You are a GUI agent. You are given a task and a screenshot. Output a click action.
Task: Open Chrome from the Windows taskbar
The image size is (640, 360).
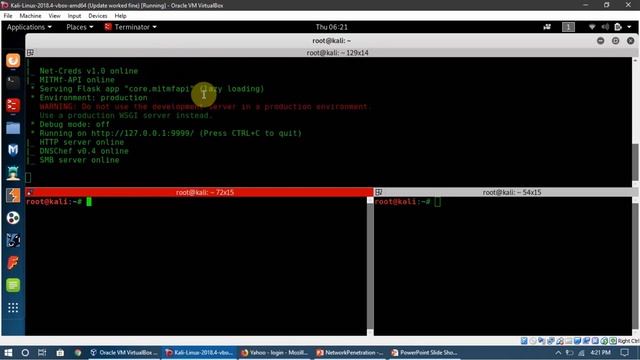pyautogui.click(x=78, y=353)
